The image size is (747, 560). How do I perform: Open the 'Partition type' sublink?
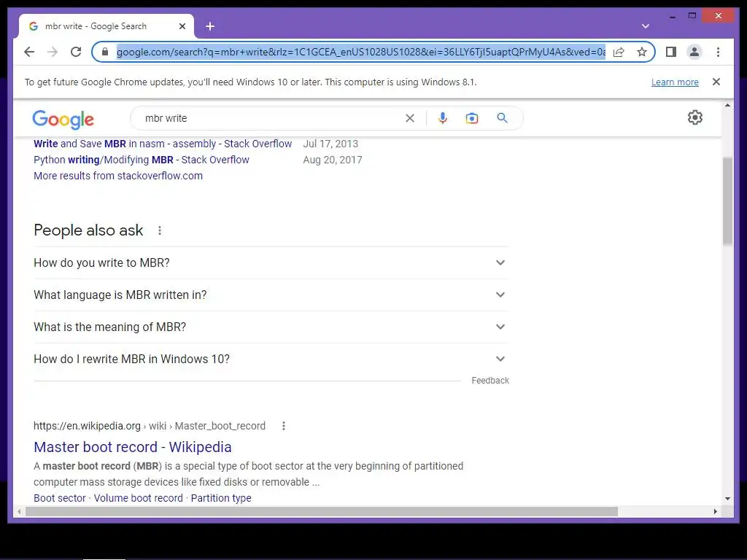coord(221,498)
